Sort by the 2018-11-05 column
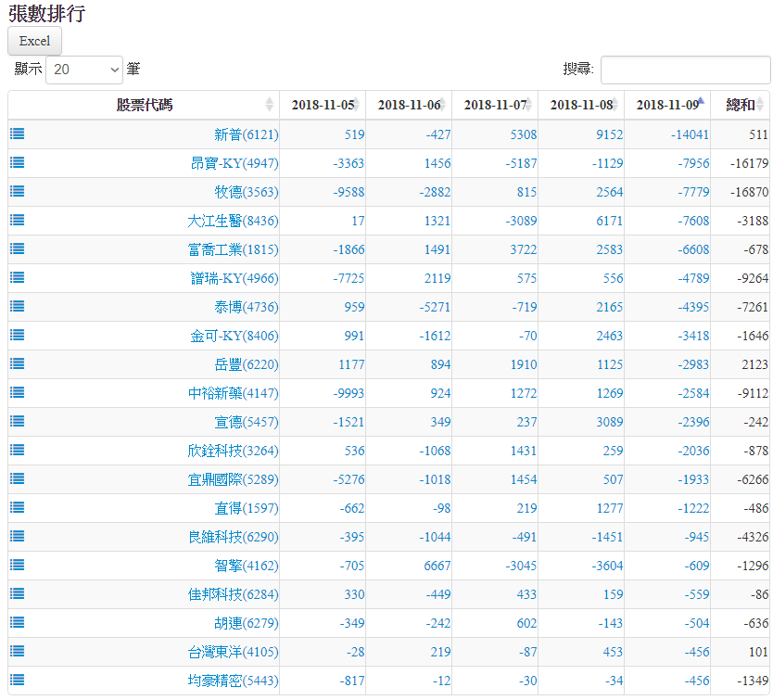 coord(323,105)
